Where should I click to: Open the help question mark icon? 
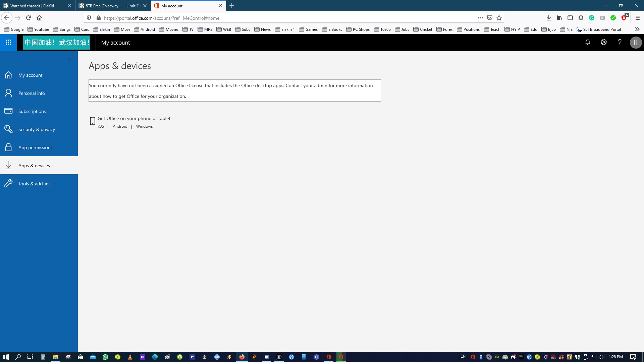point(620,42)
